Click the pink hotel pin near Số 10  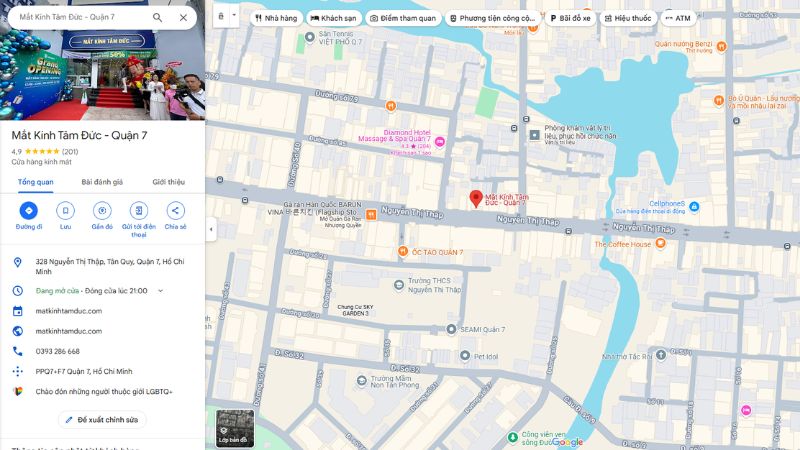tap(746, 410)
